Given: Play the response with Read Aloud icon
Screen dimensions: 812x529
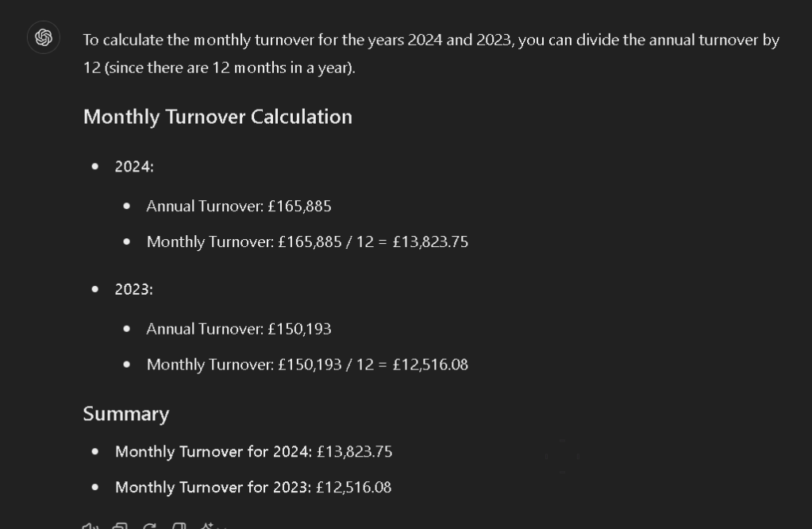Looking at the screenshot, I should [90, 527].
